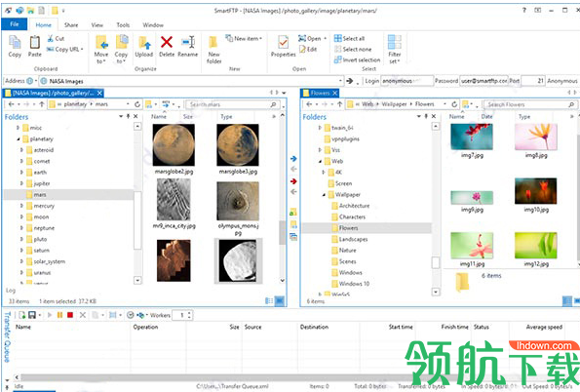Click the Cut command

click(x=56, y=38)
